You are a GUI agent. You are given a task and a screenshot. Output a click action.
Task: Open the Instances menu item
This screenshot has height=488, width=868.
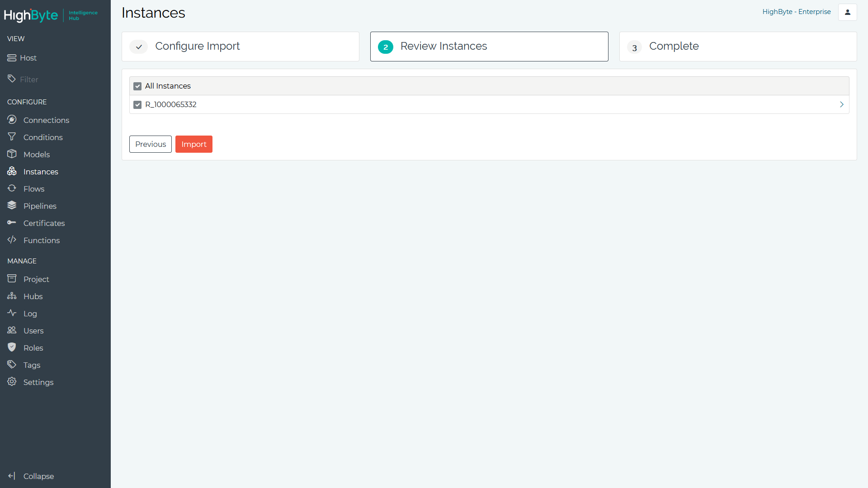[41, 171]
